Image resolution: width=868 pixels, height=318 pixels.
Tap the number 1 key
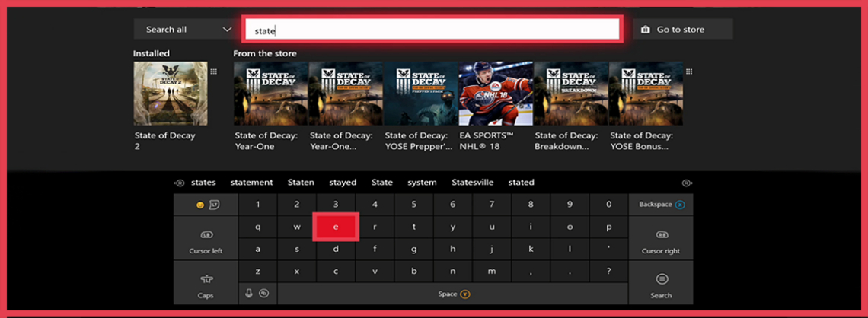258,205
